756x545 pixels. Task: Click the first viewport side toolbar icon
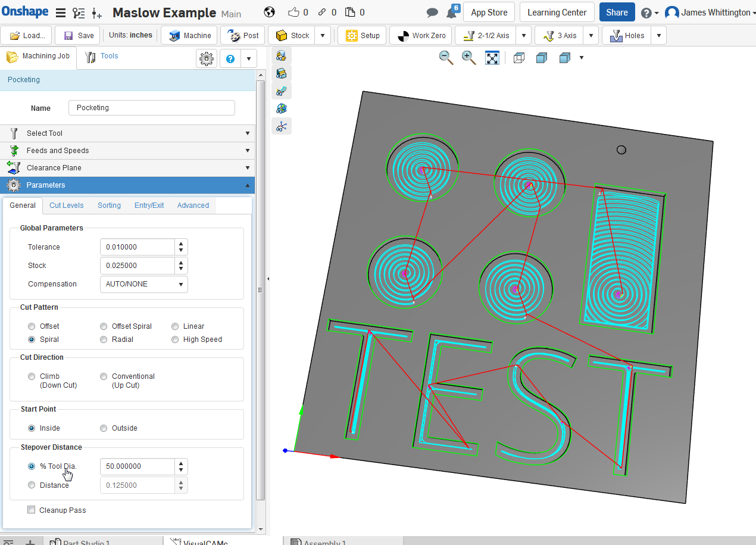[x=282, y=56]
